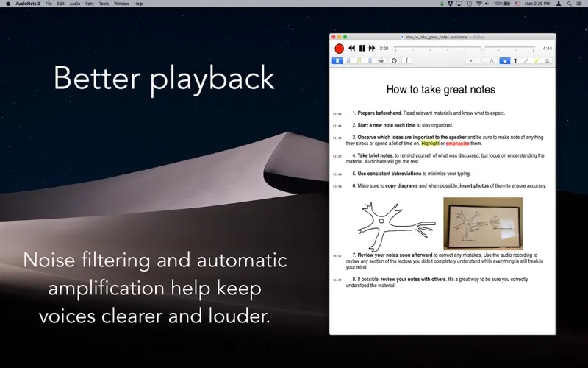Click the elapsed time 3:00

(384, 49)
